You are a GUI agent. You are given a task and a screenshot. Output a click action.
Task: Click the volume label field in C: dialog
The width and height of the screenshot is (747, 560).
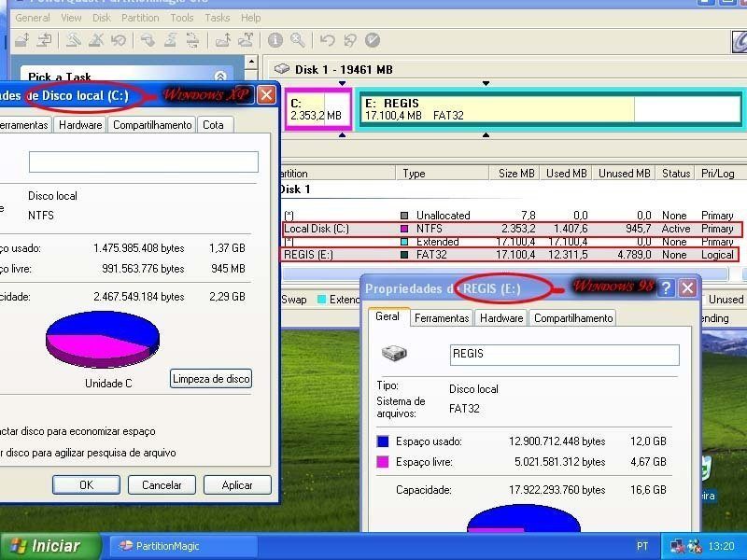point(144,161)
